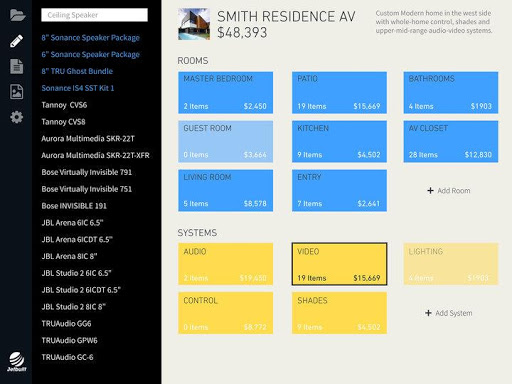Open the Living Room tile
The image size is (512, 384).
pos(225,191)
